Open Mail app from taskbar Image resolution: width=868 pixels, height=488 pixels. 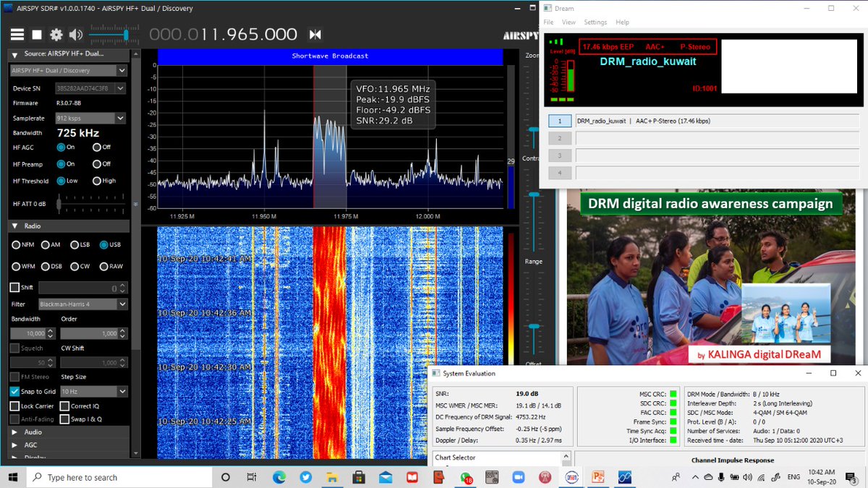[x=385, y=477]
